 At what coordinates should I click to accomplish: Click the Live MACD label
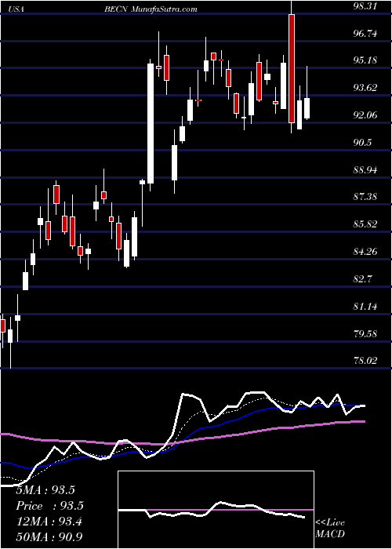click(330, 528)
